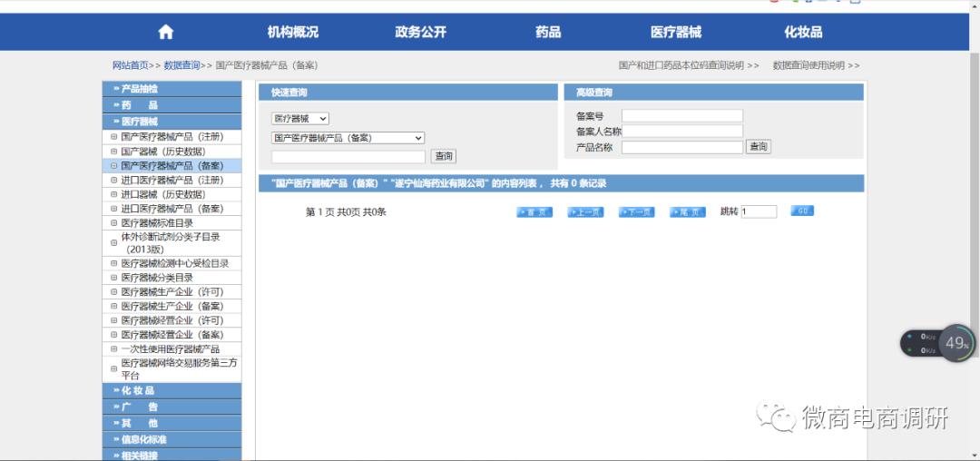This screenshot has height=461, width=980.
Task: Click 查询 button in quick search
Action: (444, 156)
